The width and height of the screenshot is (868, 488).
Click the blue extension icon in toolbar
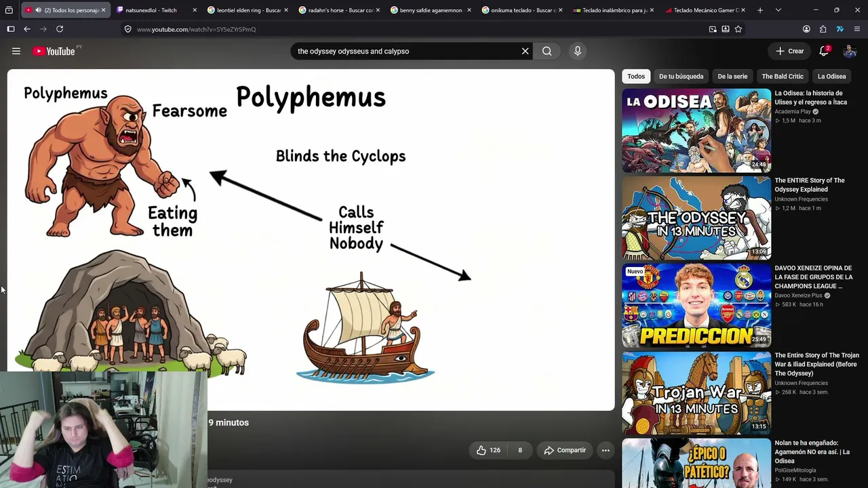click(x=840, y=29)
